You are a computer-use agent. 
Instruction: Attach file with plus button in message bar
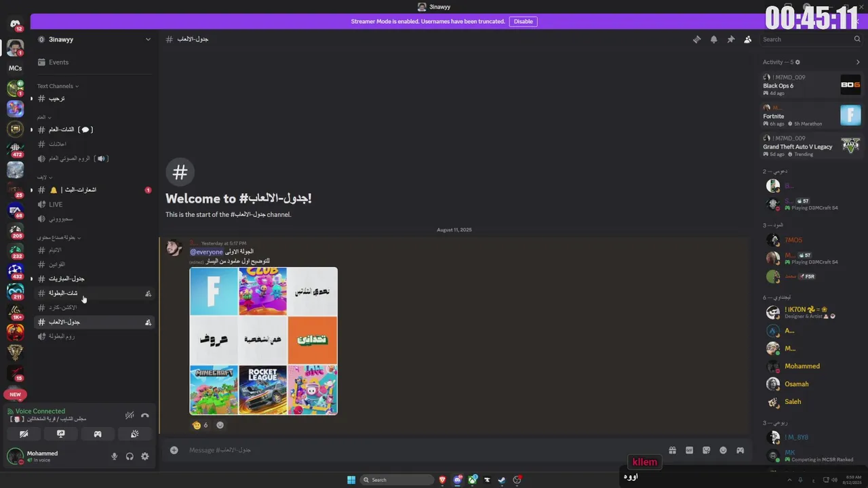click(x=174, y=450)
